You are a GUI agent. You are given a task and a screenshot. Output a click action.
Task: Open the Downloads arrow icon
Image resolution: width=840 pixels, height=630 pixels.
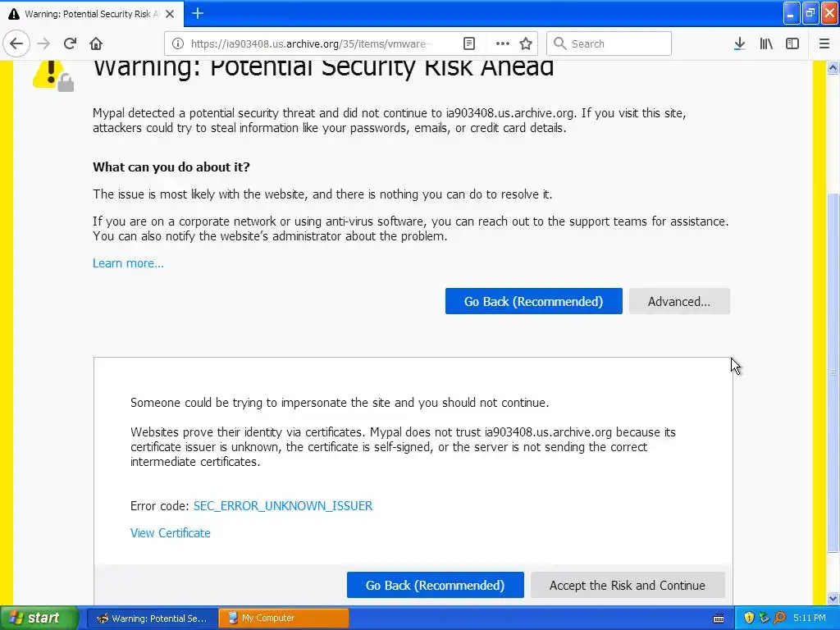tap(739, 43)
